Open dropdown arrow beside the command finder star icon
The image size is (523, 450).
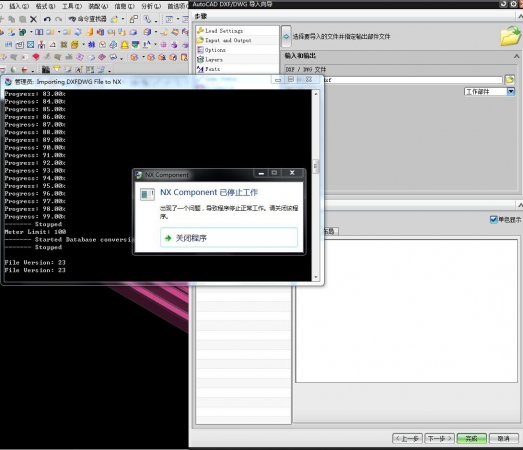(x=123, y=19)
